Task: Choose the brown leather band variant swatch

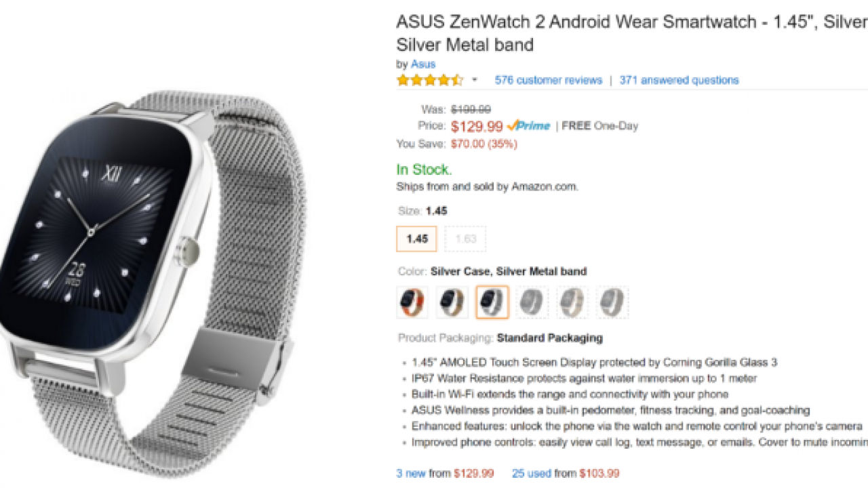Action: pyautogui.click(x=452, y=302)
